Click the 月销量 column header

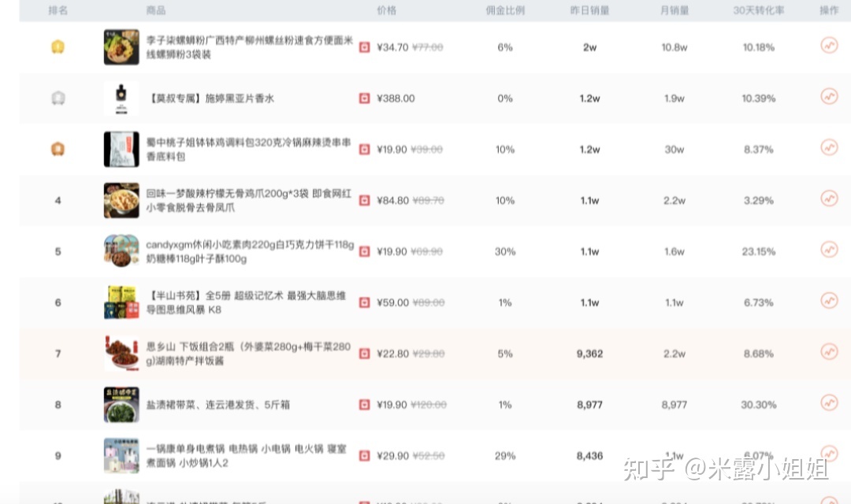click(x=674, y=10)
